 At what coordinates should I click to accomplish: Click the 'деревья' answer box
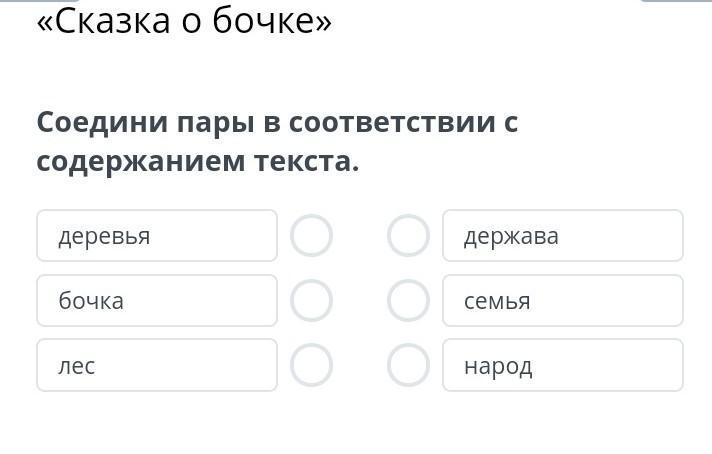click(157, 236)
